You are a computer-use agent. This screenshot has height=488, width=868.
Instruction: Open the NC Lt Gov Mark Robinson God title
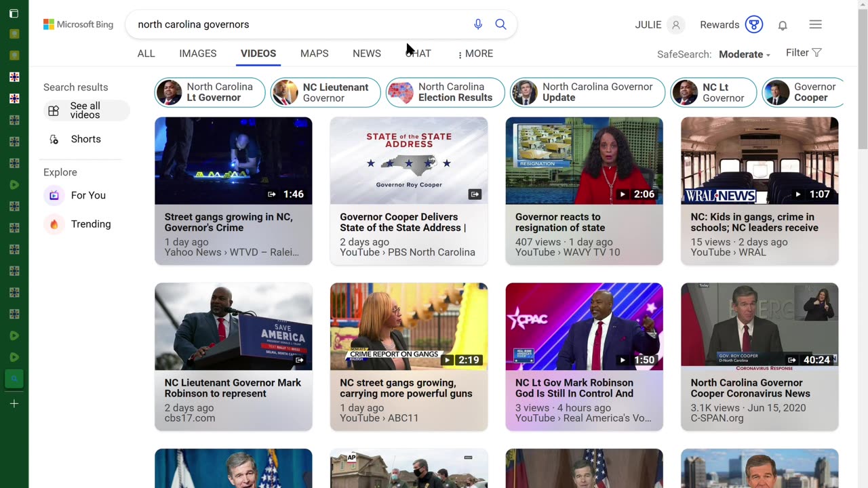(x=574, y=388)
